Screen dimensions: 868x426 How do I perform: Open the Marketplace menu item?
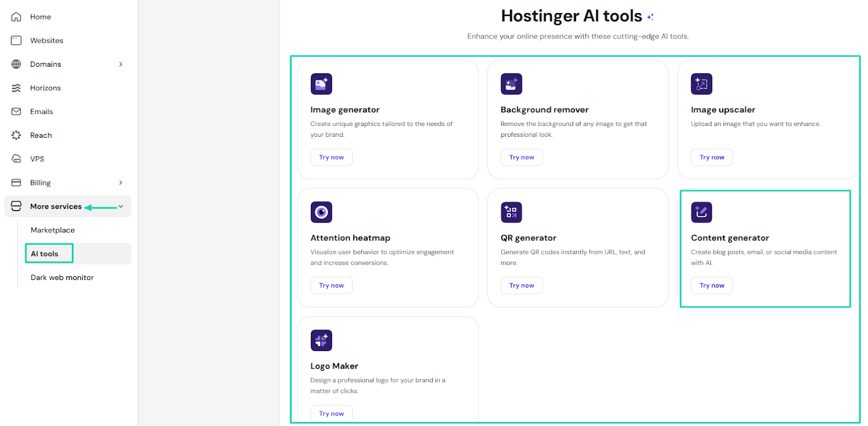pos(53,230)
